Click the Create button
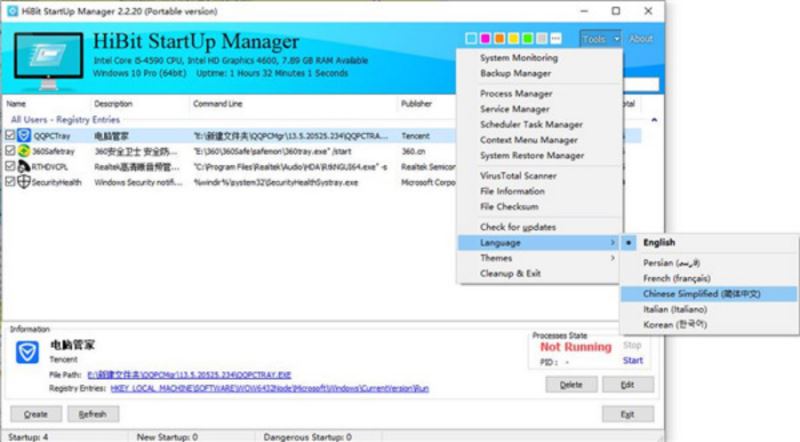This screenshot has height=442, width=800. click(36, 414)
